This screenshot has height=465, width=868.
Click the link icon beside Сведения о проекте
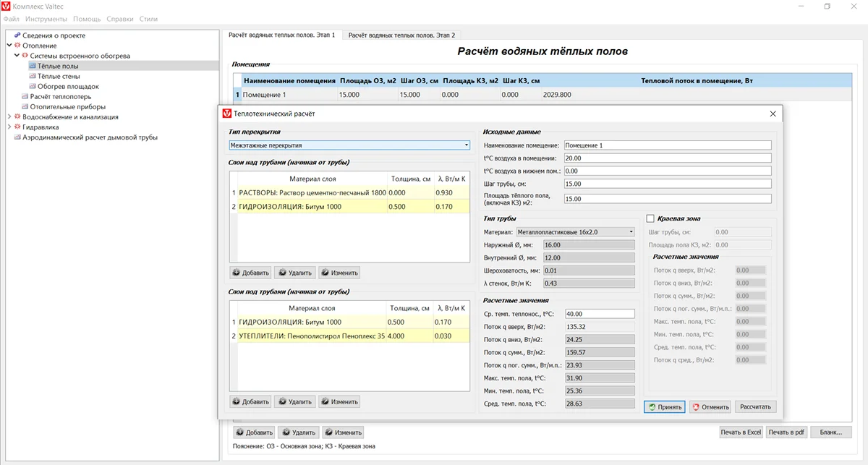tap(17, 35)
